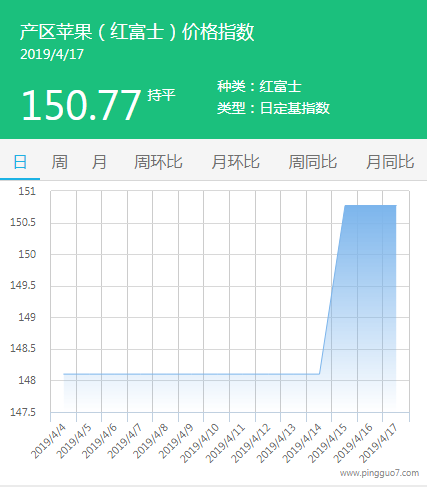Click the x-axis label 2019/4/4
The height and width of the screenshot is (487, 427).
coord(48,442)
